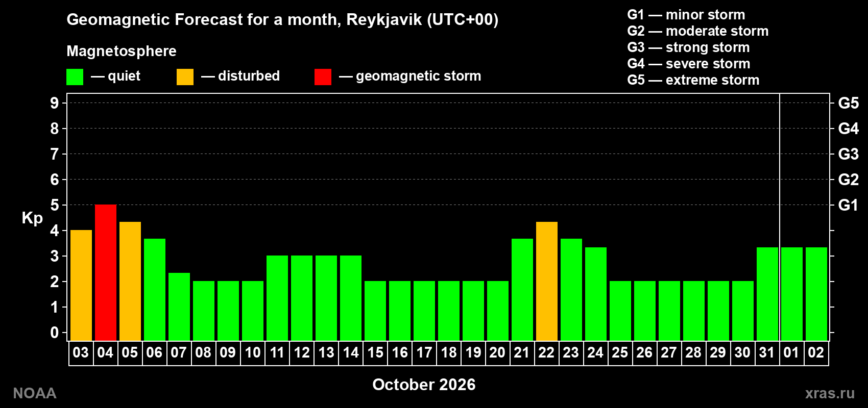Screen dimensions: 868x408
Task: Click the 'G5 — extreme storm' legend line
Action: pyautogui.click(x=693, y=80)
